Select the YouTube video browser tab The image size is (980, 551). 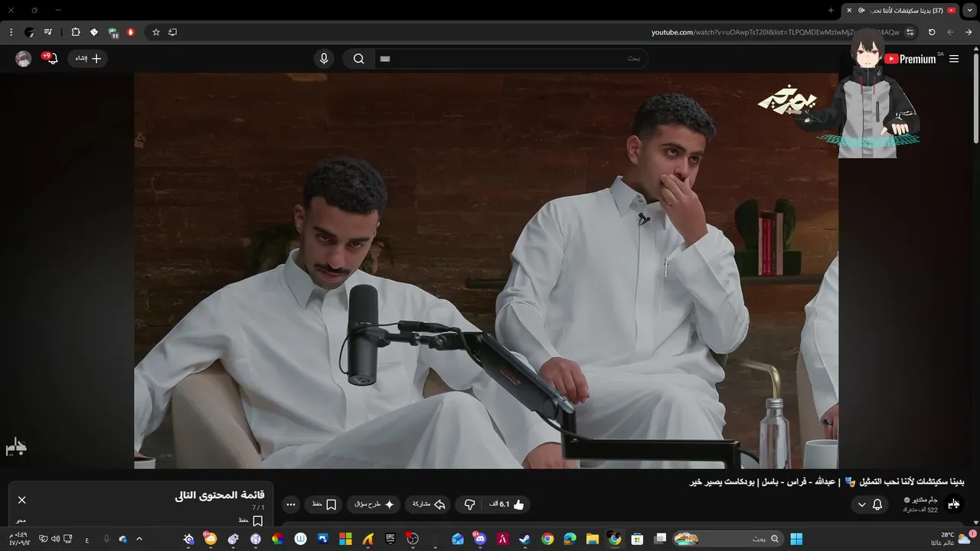[901, 10]
